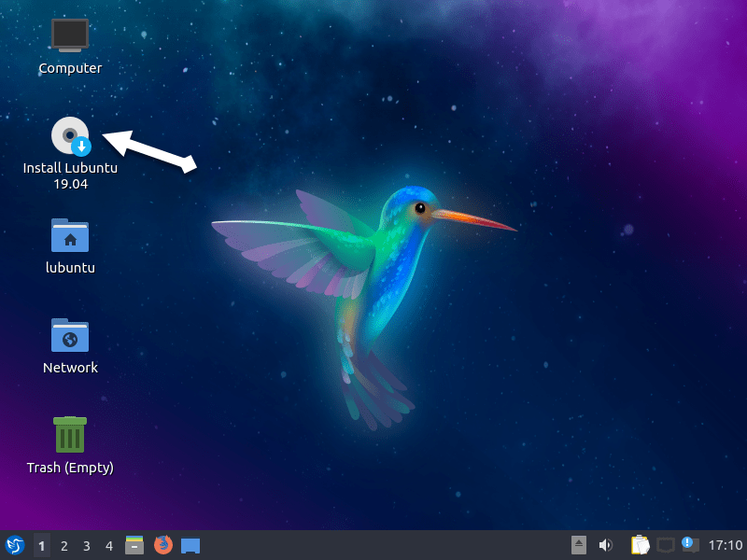Open the lubuntu home folder icon

tap(70, 236)
